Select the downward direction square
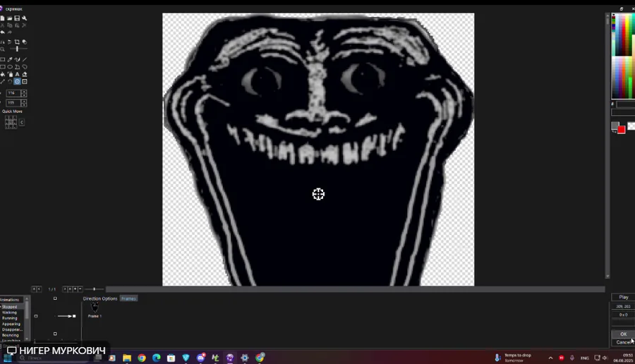 pyautogui.click(x=55, y=334)
